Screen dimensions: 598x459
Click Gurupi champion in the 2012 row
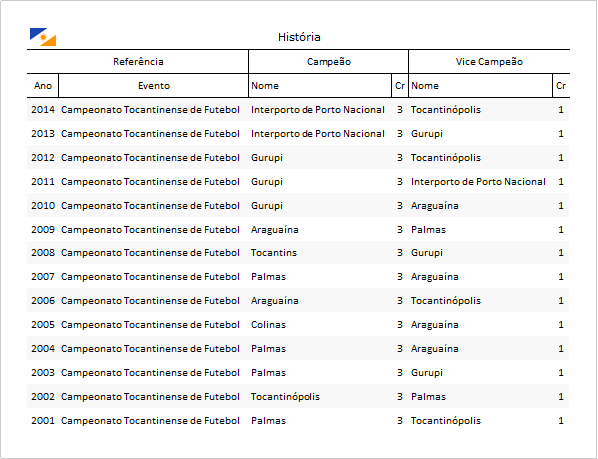[x=267, y=158]
